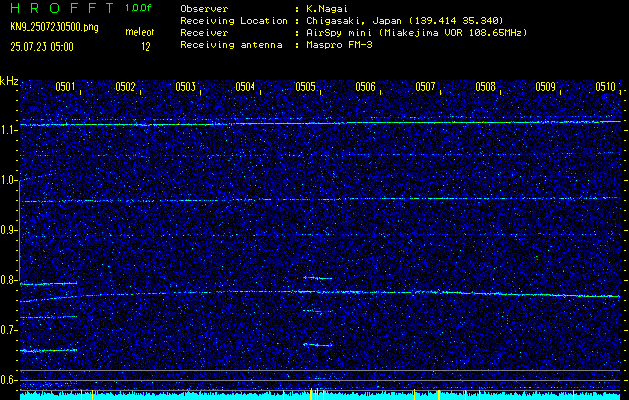Click the Maspro FM-3 antenna text
629x400 pixels.
(339, 45)
